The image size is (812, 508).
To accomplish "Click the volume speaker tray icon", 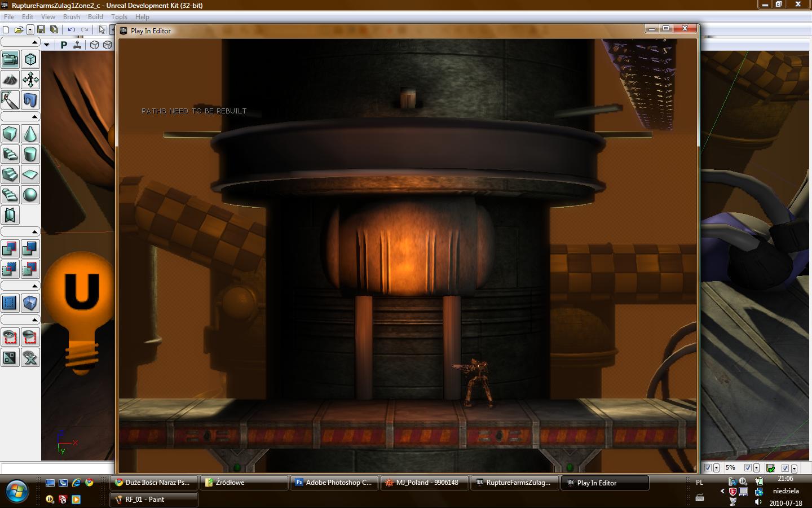I will coord(758,502).
